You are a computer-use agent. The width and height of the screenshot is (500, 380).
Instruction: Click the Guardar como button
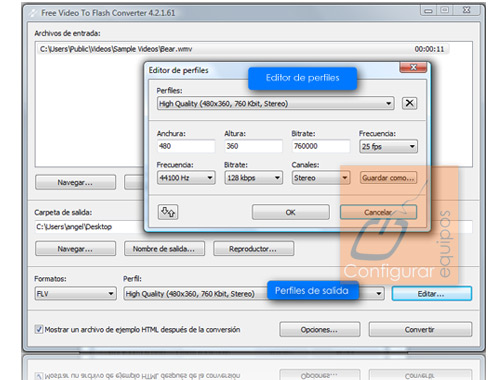tap(388, 178)
